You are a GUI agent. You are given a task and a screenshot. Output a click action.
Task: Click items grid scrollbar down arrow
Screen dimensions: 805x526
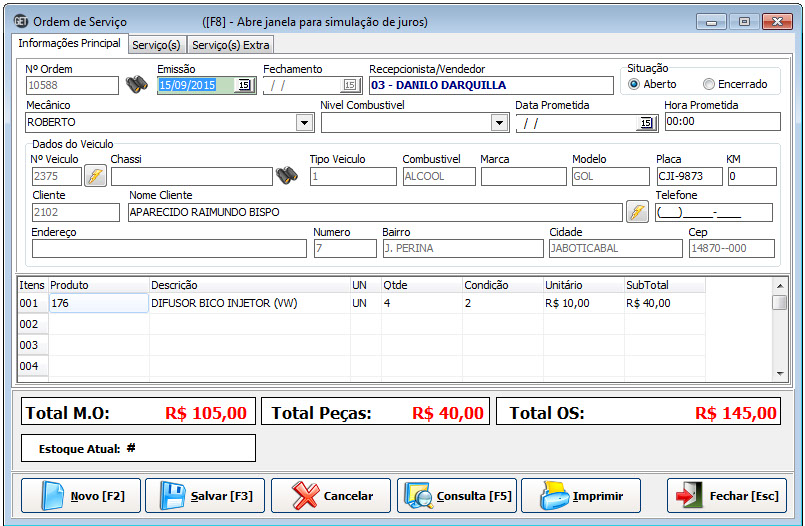tap(780, 373)
